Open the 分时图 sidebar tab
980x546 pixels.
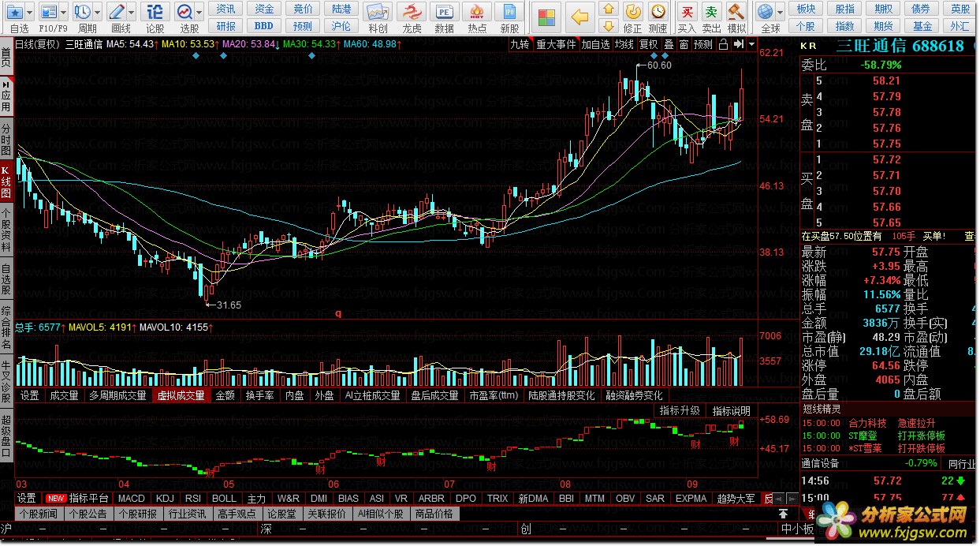pyautogui.click(x=6, y=139)
